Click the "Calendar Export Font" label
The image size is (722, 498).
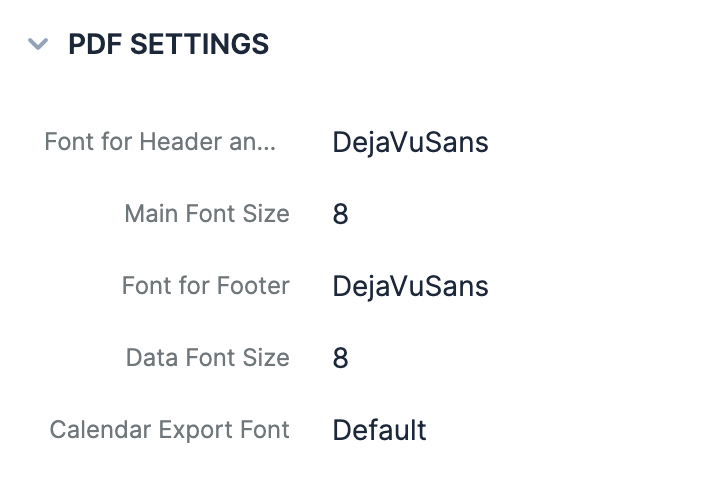coord(170,430)
